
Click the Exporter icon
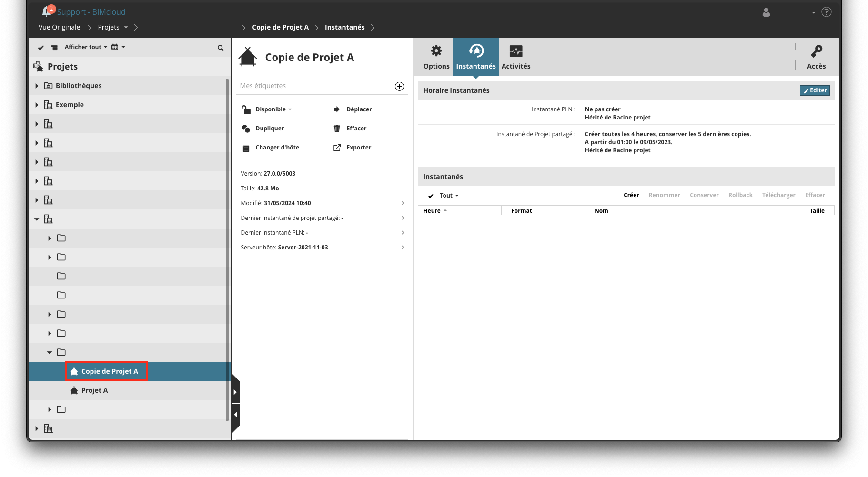click(337, 148)
